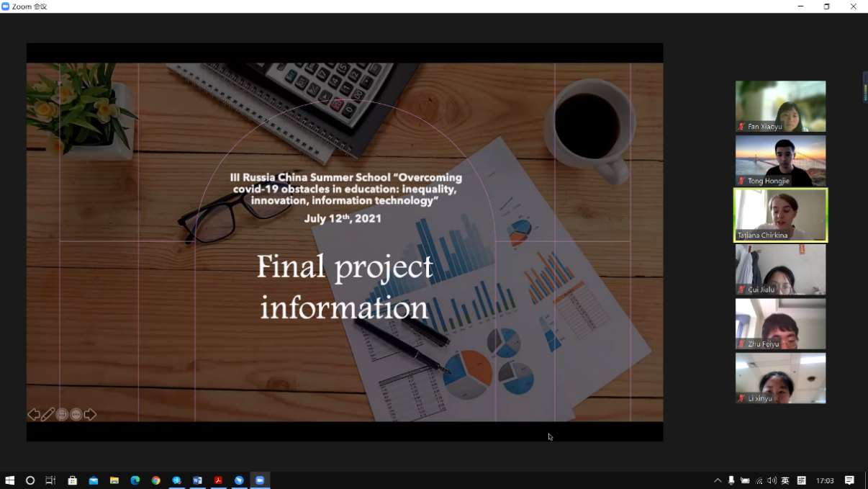
Task: Open Adobe Acrobat from the taskbar
Action: point(218,480)
